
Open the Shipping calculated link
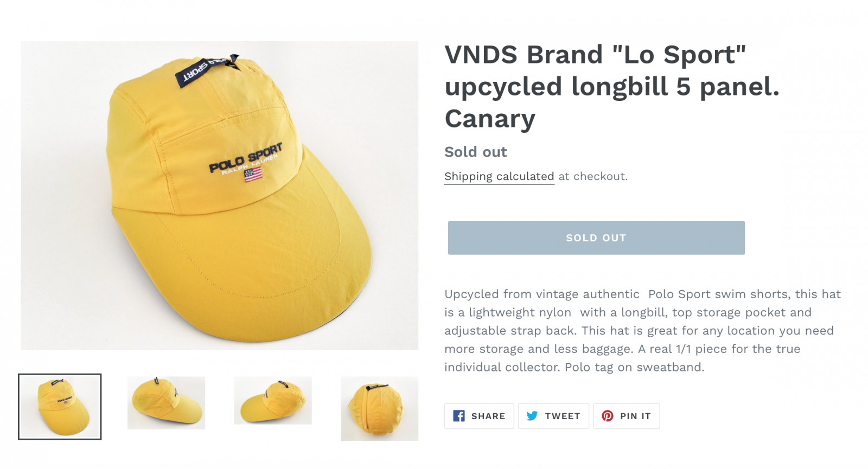click(x=499, y=176)
